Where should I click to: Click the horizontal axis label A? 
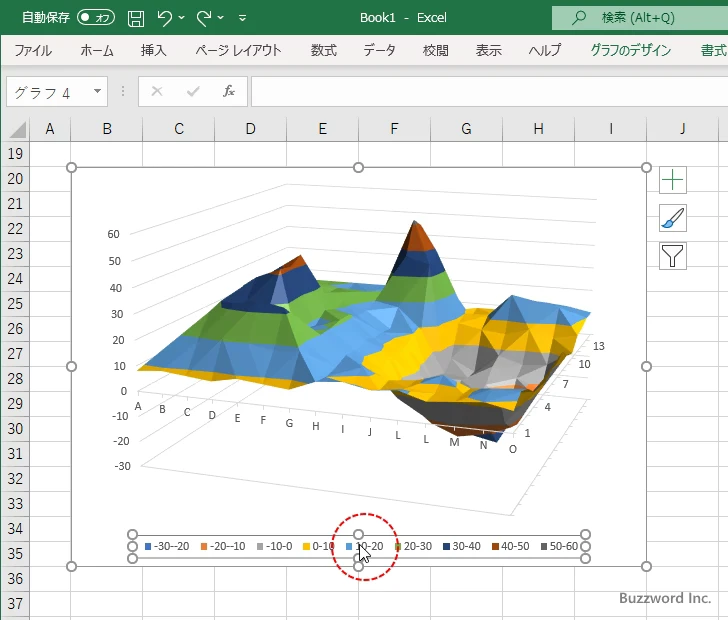point(138,406)
